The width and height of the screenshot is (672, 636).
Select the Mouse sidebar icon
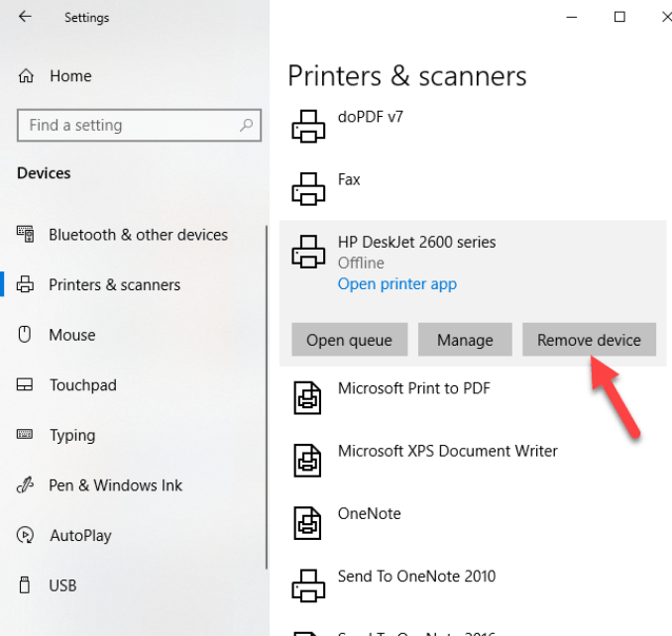pos(25,335)
